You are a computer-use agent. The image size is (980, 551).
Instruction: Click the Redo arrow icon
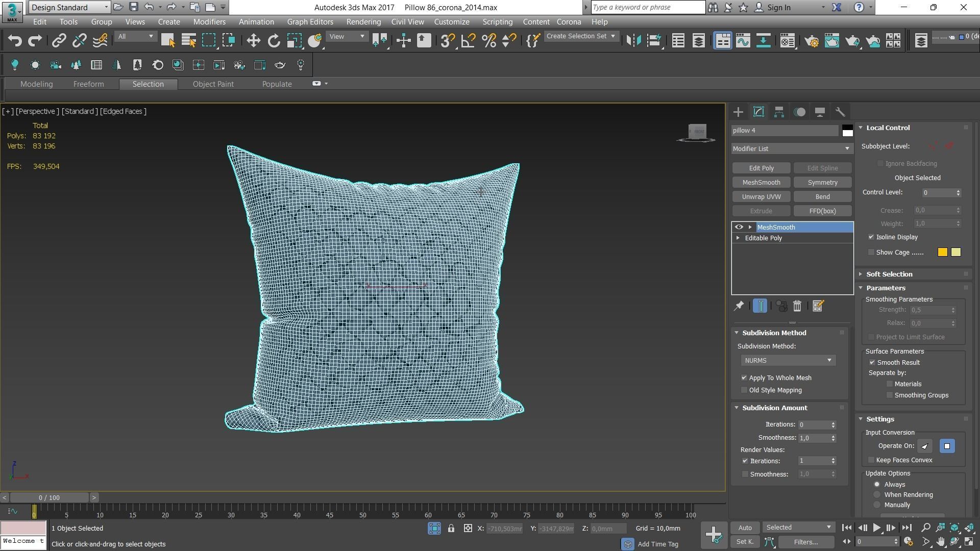pos(35,41)
